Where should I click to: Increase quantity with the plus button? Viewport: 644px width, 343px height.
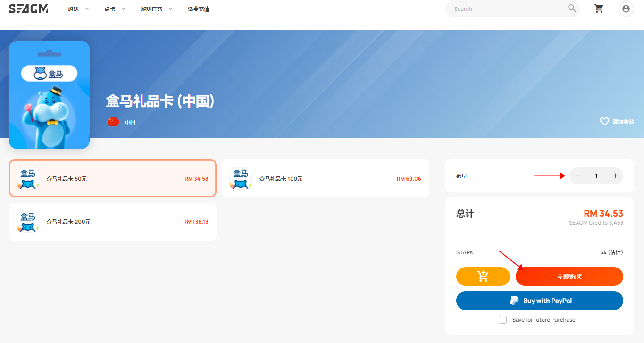pyautogui.click(x=615, y=176)
